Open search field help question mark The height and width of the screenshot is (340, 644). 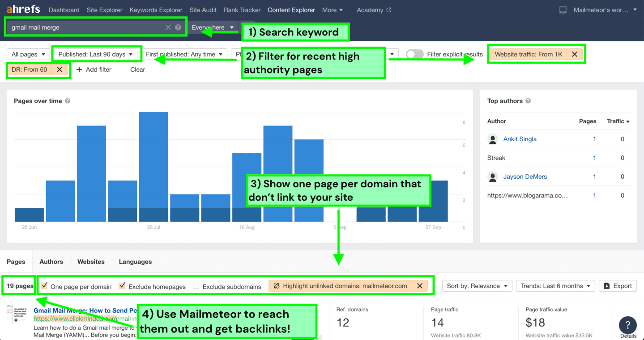[x=178, y=27]
